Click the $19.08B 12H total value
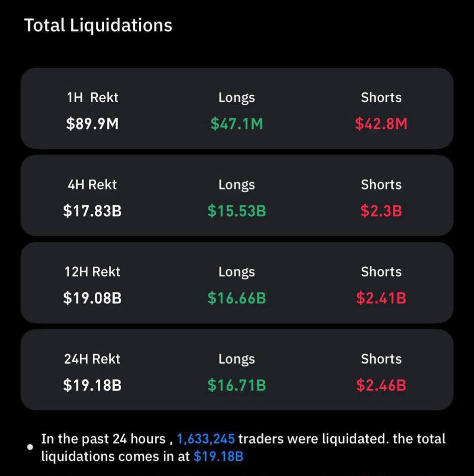Image resolution: width=474 pixels, height=476 pixels. pyautogui.click(x=93, y=298)
